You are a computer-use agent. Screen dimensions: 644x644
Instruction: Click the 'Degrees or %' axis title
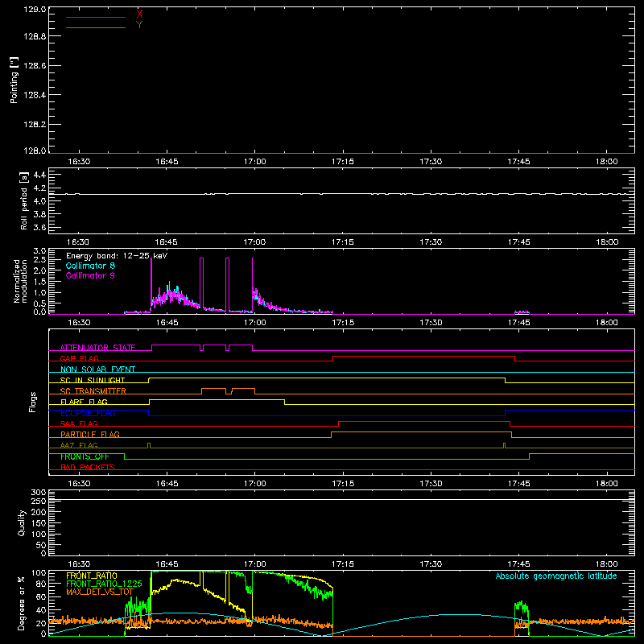pos(21,603)
